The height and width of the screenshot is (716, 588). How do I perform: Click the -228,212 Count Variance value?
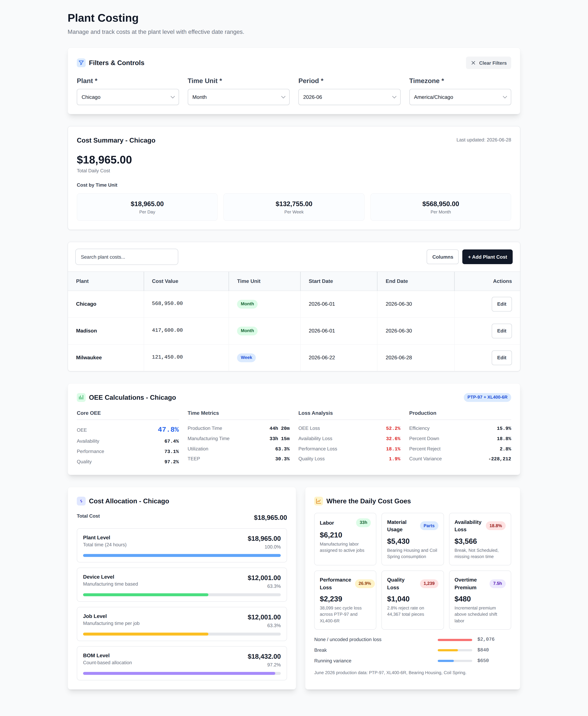[500, 459]
